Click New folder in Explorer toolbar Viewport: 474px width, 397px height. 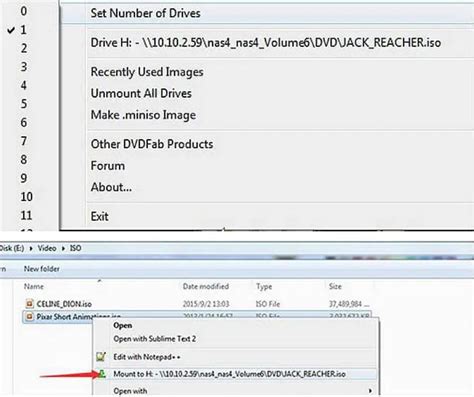[x=42, y=269]
